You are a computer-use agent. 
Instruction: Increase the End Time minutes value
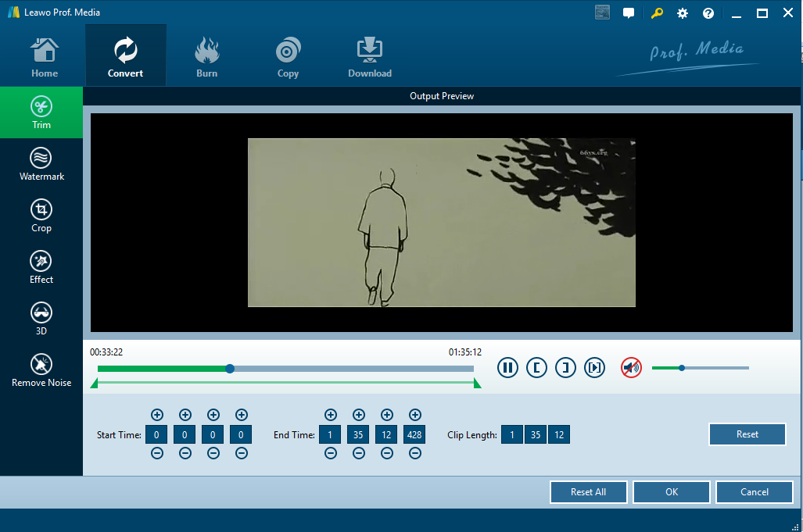coord(359,415)
